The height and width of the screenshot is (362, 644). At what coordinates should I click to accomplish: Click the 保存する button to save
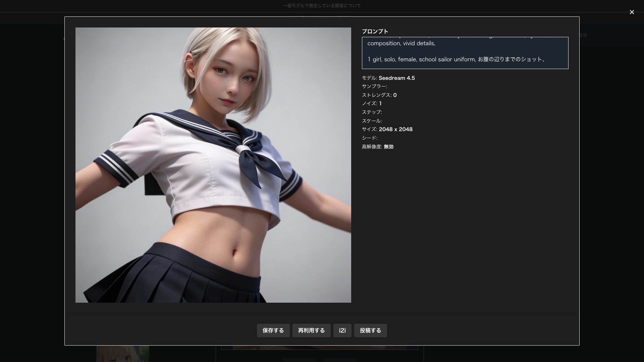(273, 330)
